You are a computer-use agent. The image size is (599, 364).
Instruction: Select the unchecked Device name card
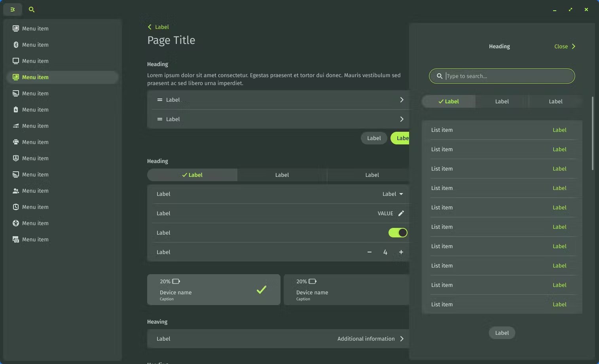(x=347, y=290)
